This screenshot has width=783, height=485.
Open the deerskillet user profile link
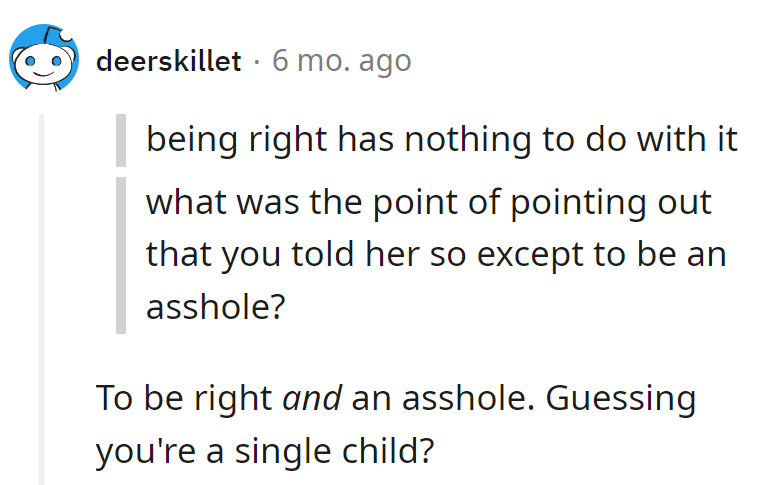(x=168, y=61)
